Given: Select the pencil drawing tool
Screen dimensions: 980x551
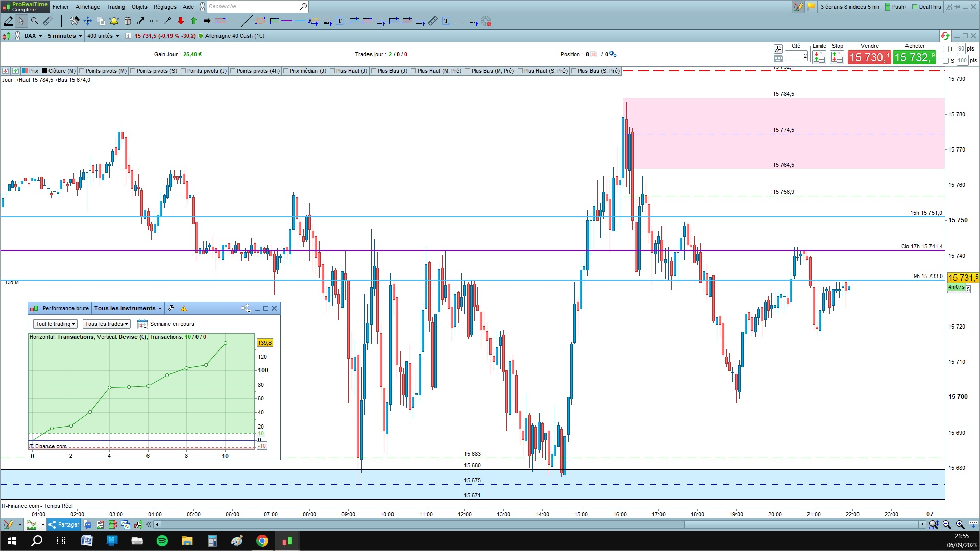Looking at the screenshot, I should click(x=8, y=21).
